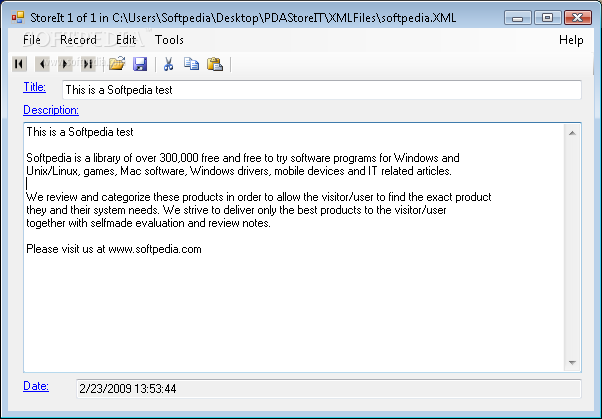Click the line 'together with selfmade evaluation and review notes.'

point(148,223)
